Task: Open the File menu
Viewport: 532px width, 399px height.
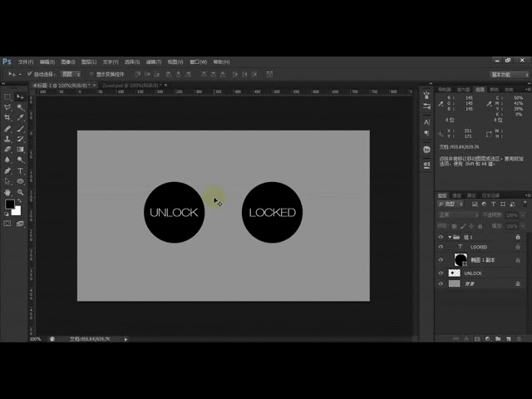Action: coord(25,62)
